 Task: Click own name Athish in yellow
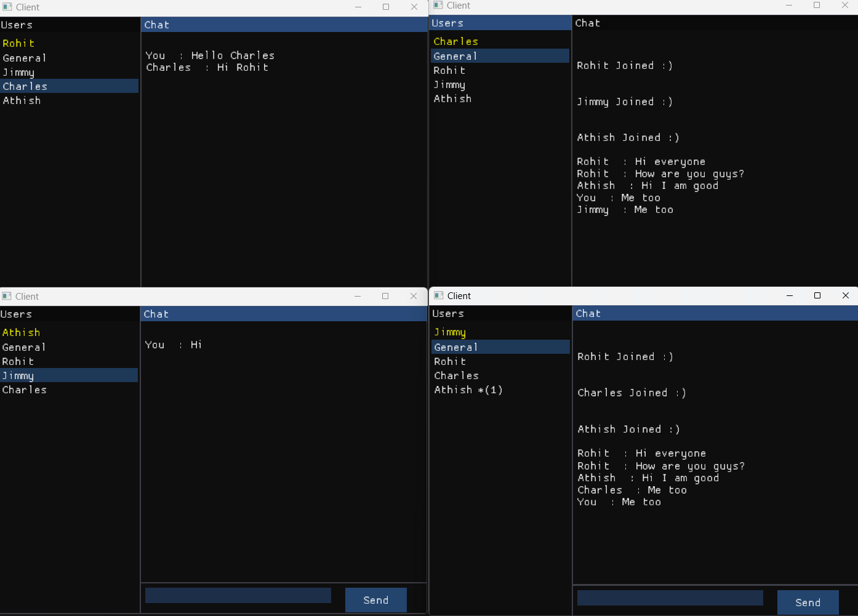21,332
